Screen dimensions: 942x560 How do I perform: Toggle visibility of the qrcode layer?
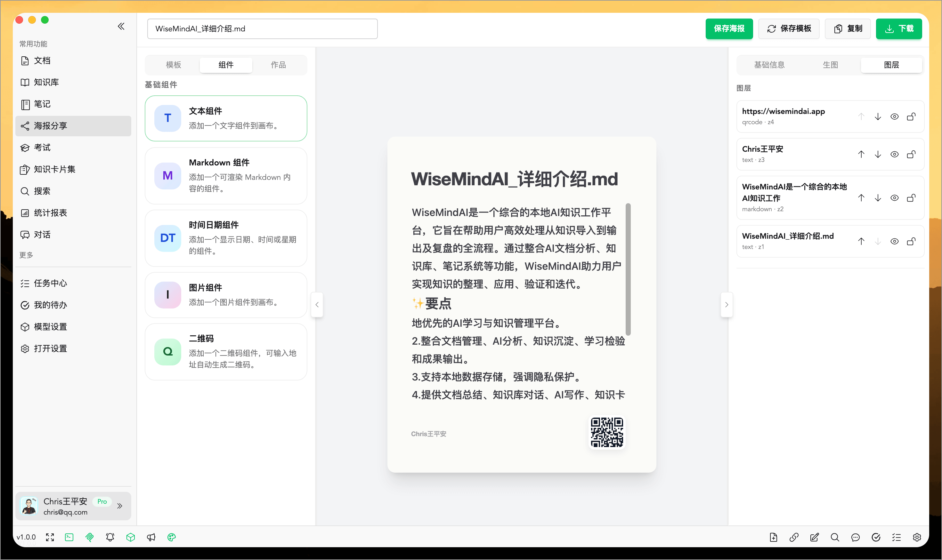[x=894, y=116]
